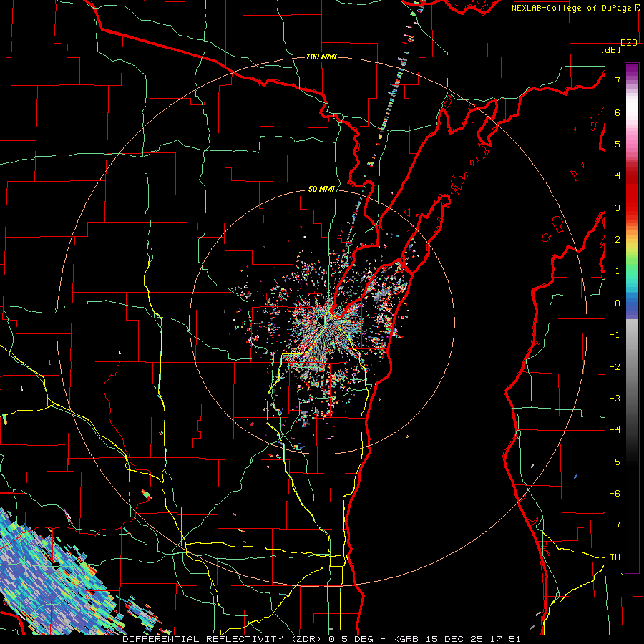Click the '3' value on color scale

pos(618,208)
